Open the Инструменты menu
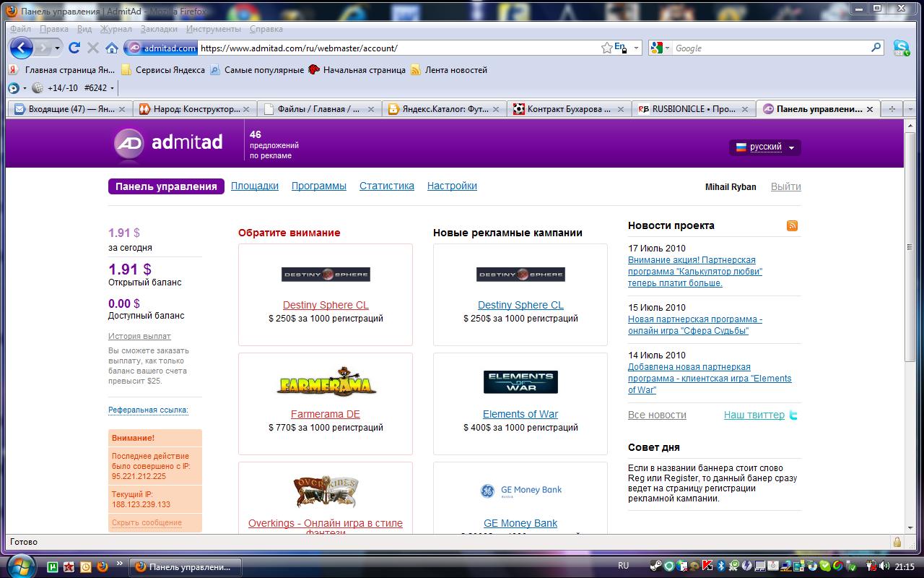924x578 pixels. tap(214, 29)
